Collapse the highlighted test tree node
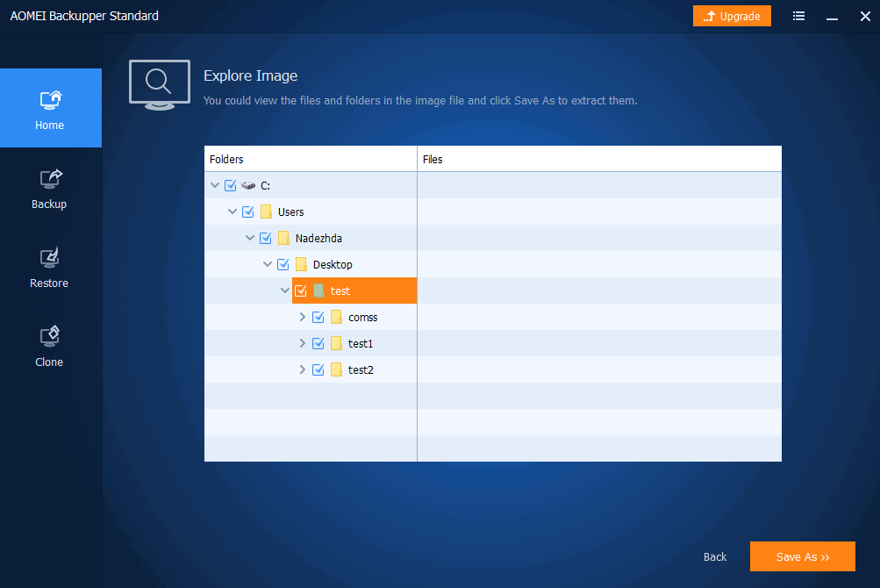The image size is (880, 588). click(285, 290)
